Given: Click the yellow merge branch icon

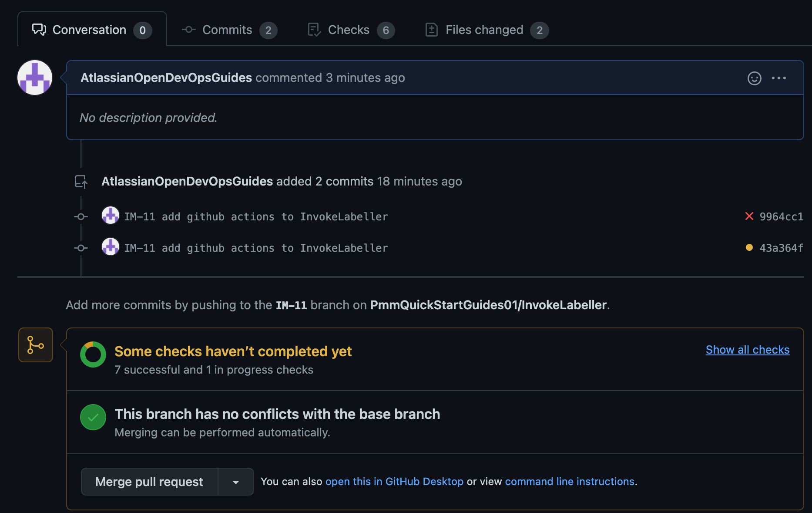Looking at the screenshot, I should 36,345.
